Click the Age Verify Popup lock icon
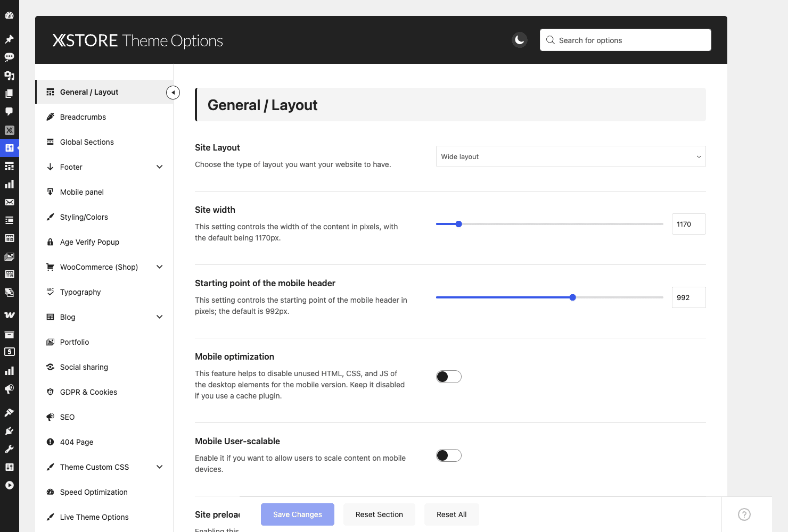 (50, 242)
